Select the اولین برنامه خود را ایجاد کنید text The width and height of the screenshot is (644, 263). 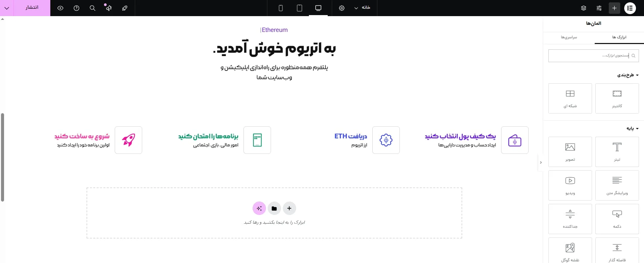(x=83, y=145)
